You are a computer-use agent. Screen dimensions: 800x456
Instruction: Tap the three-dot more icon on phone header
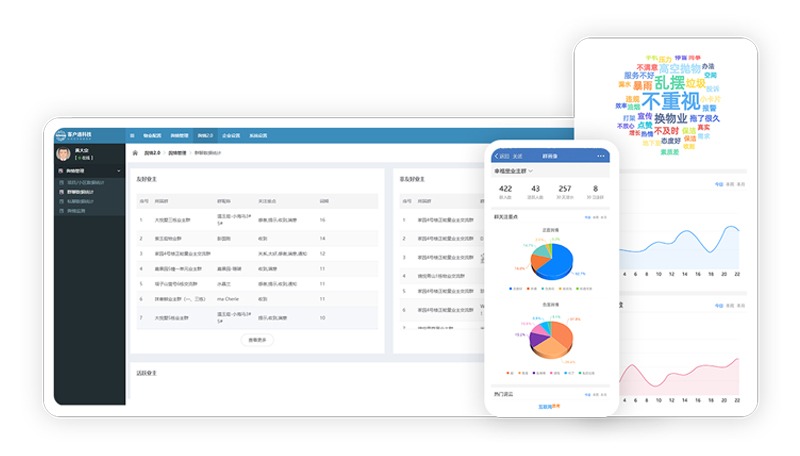click(x=601, y=156)
